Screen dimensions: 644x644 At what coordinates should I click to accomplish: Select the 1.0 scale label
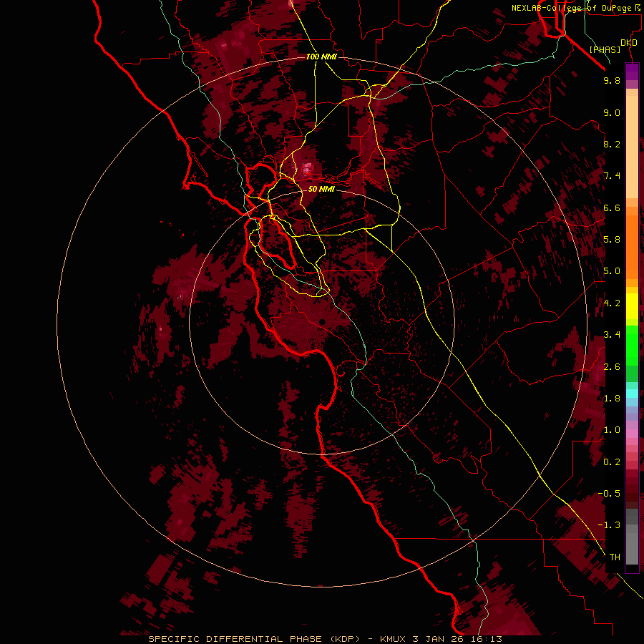pos(612,430)
